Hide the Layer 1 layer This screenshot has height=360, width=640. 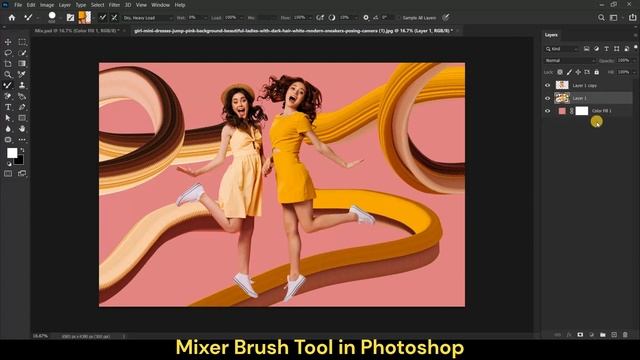tap(547, 98)
